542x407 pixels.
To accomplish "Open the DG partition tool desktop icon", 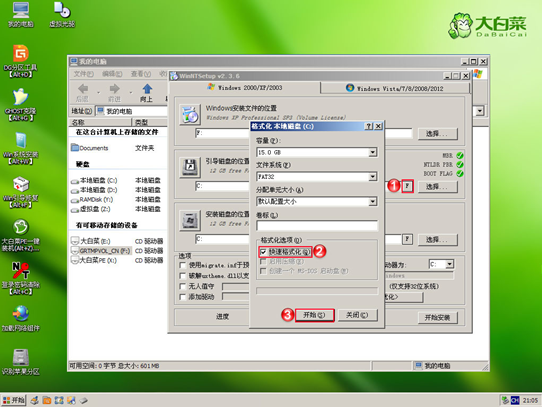I will [20, 54].
